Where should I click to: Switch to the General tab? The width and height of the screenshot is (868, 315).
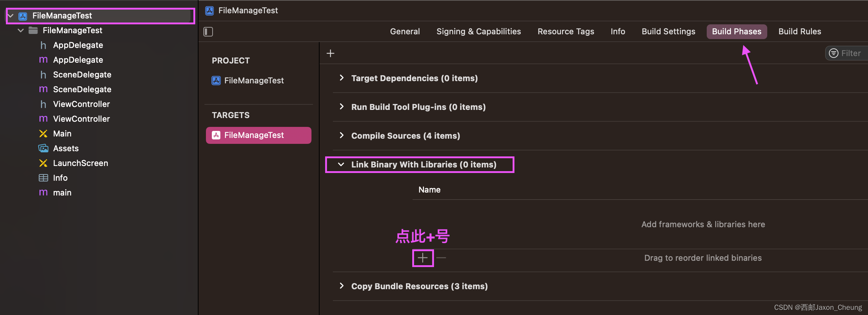405,32
